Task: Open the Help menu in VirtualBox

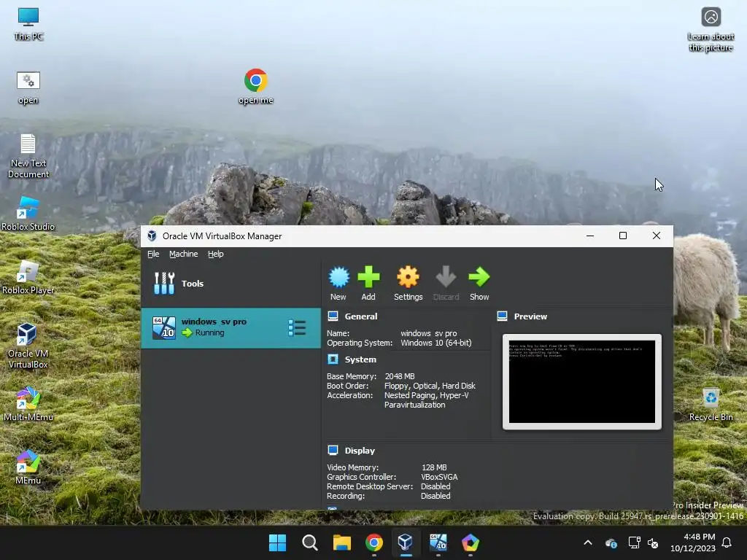Action: (215, 254)
